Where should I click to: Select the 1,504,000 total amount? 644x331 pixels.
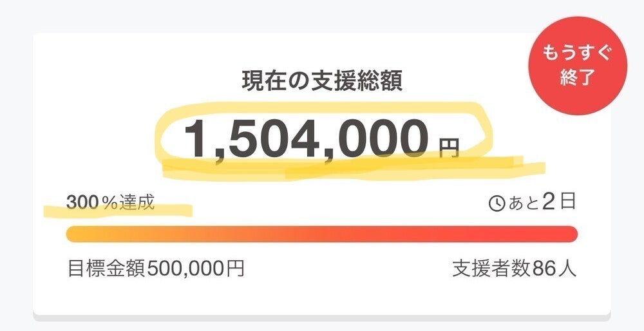306,138
